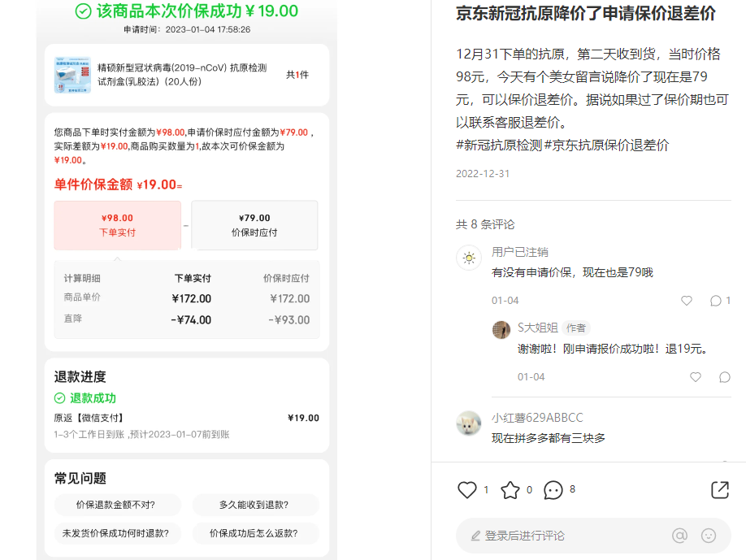Click the 单件价保金额 ¥19.00 line

pyautogui.click(x=118, y=184)
